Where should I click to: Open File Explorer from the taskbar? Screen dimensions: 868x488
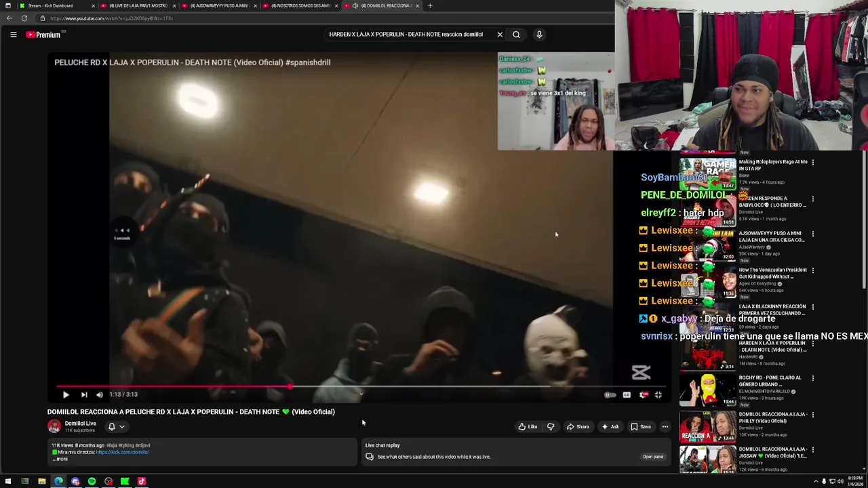pyautogui.click(x=42, y=482)
